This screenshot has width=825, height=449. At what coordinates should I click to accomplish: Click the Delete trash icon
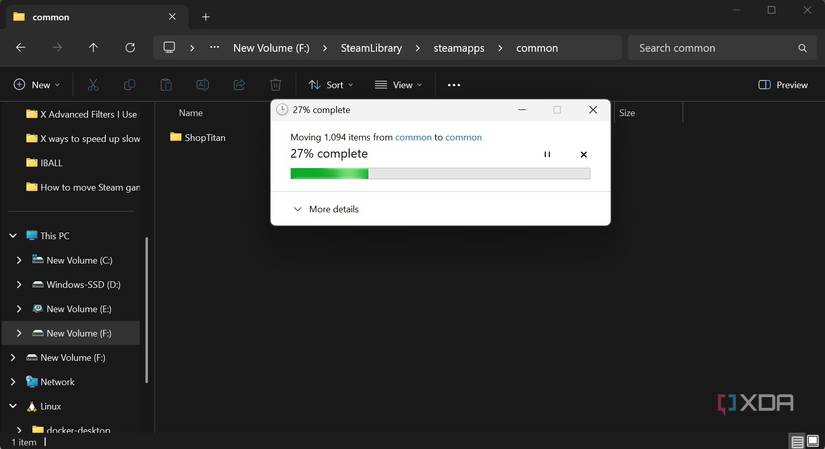click(275, 85)
